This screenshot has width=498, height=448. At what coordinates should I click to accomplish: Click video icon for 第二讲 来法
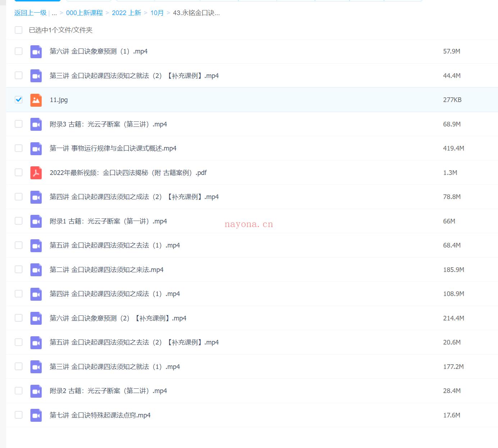coord(36,270)
